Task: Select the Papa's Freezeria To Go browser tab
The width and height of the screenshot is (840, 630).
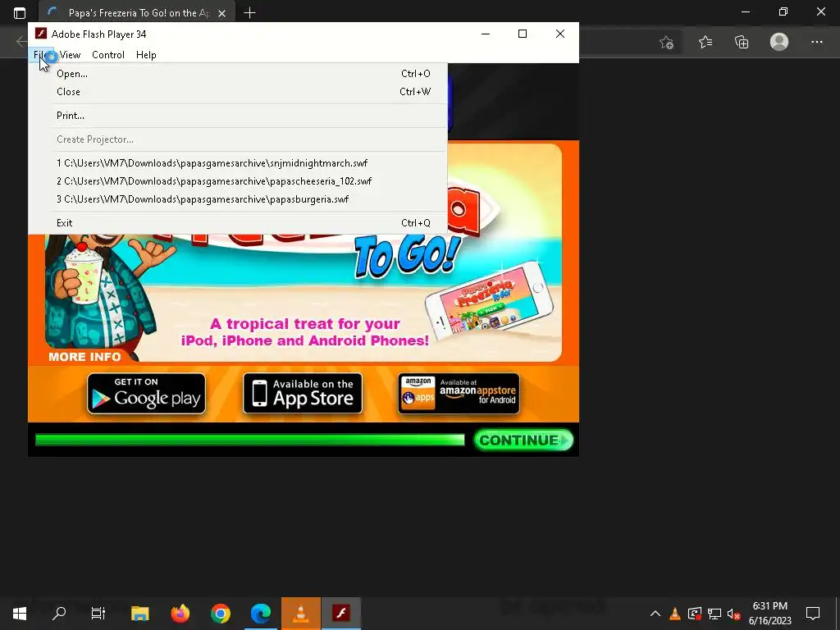Action: click(x=137, y=12)
